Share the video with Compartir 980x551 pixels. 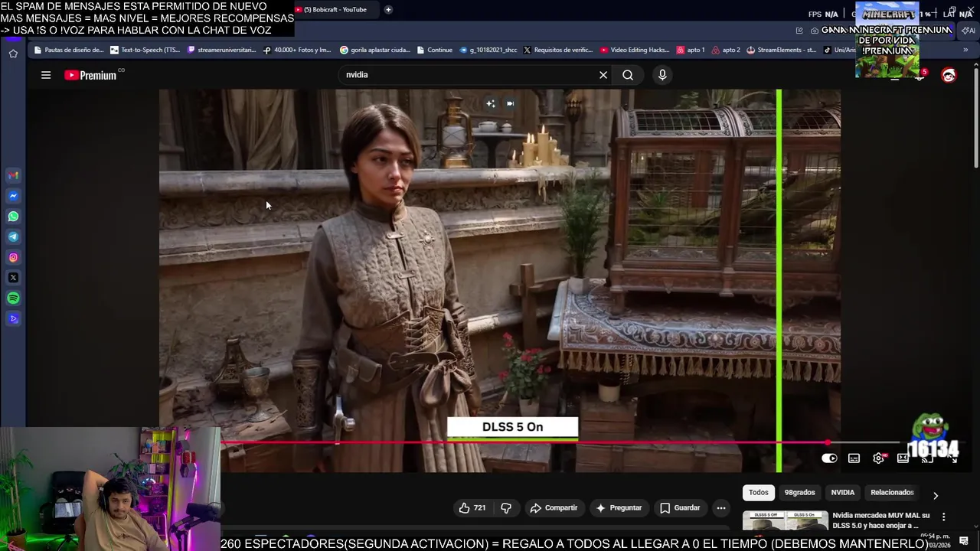[554, 507]
